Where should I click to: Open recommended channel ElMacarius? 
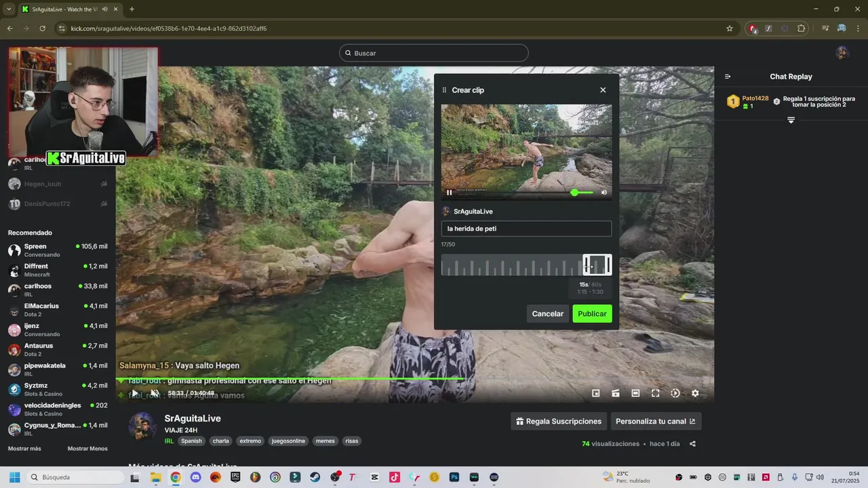(58, 310)
